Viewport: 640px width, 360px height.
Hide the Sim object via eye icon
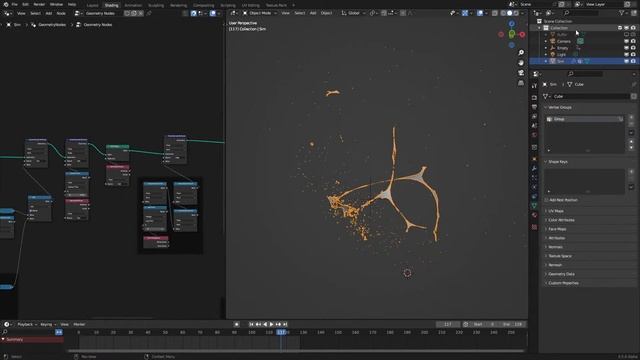[627, 61]
